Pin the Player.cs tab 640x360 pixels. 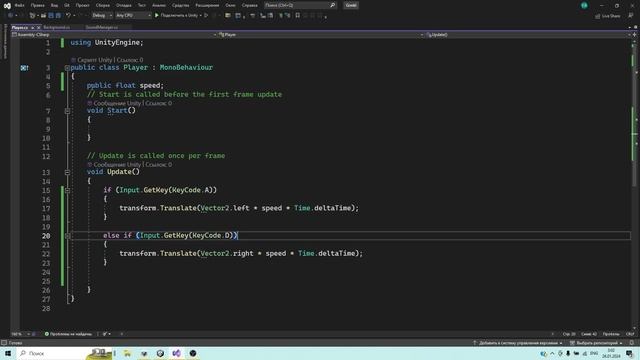pyautogui.click(x=33, y=27)
